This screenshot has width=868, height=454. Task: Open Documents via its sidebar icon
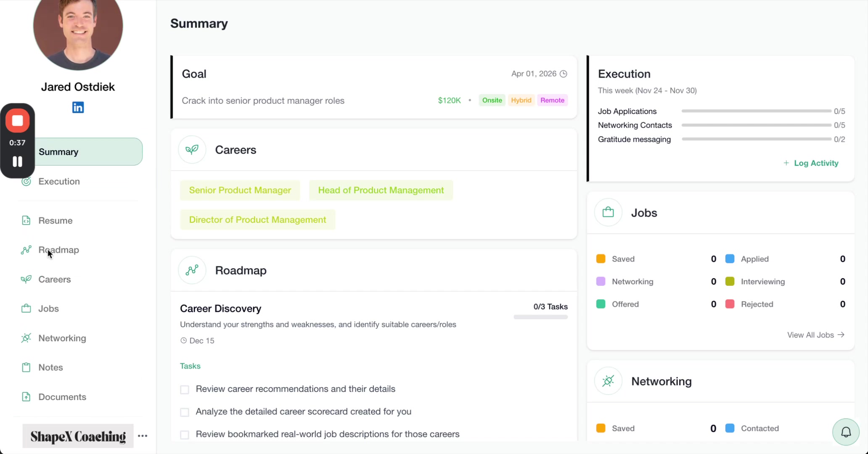(26, 396)
